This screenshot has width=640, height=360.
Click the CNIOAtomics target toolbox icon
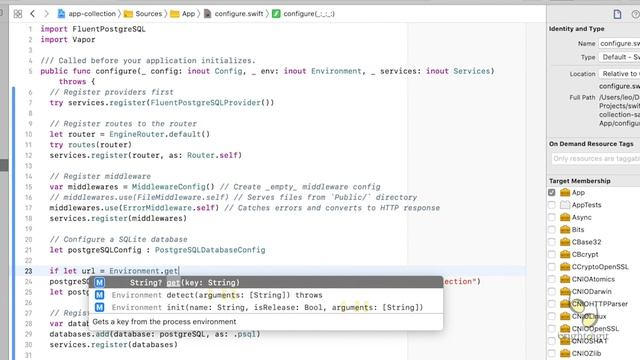coord(565,279)
